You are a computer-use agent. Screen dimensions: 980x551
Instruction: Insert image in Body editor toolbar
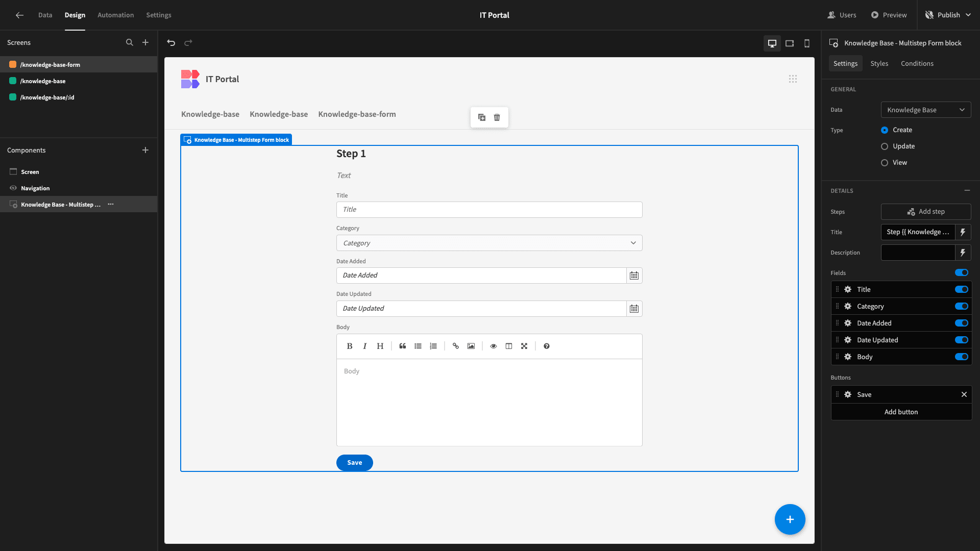point(471,346)
